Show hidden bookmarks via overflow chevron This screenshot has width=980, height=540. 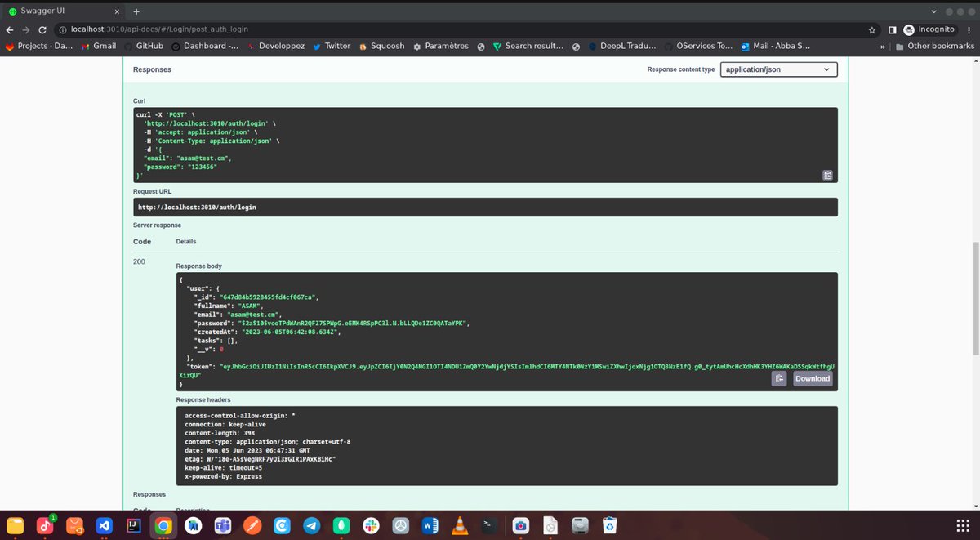[881, 47]
